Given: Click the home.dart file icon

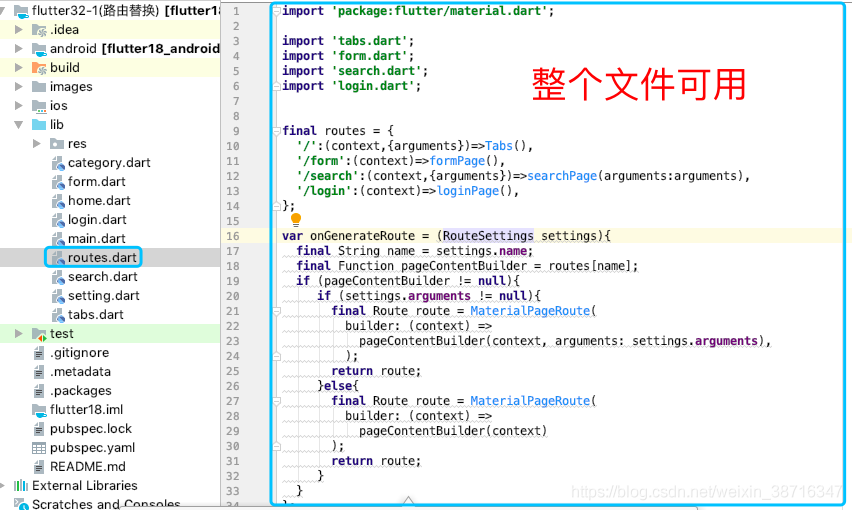Looking at the screenshot, I should (58, 201).
